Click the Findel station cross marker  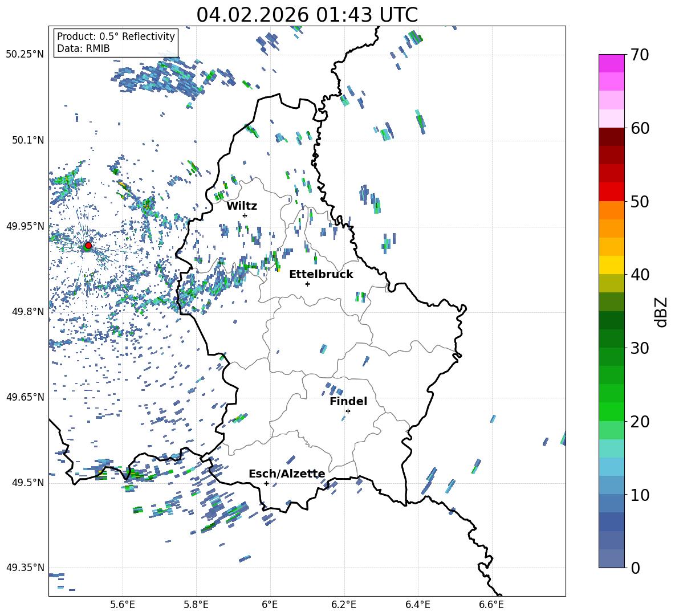pyautogui.click(x=348, y=411)
